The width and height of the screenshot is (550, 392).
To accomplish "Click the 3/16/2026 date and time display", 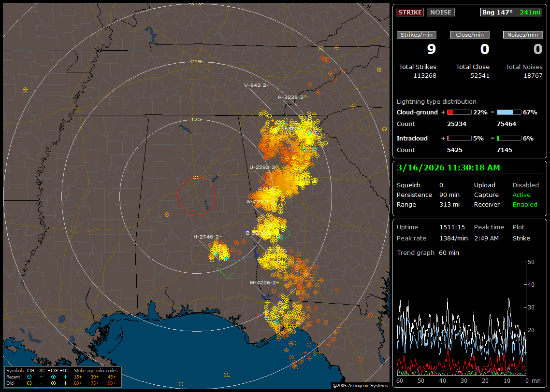I will point(448,168).
